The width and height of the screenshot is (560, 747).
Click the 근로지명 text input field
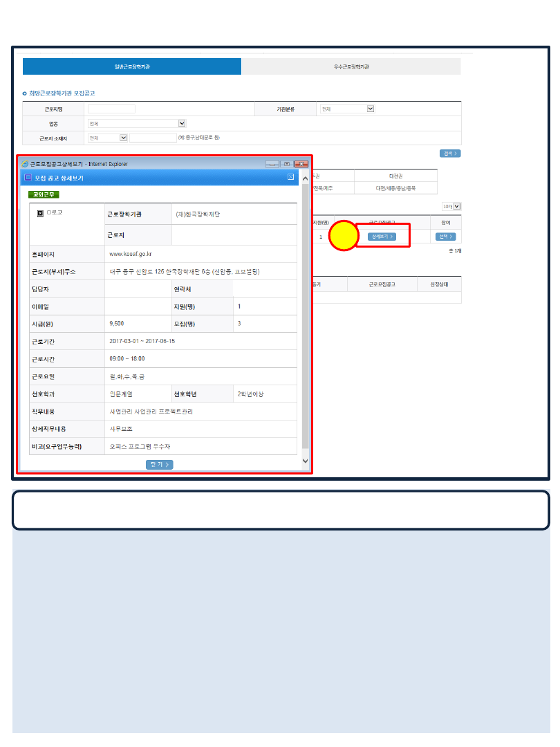(x=112, y=109)
